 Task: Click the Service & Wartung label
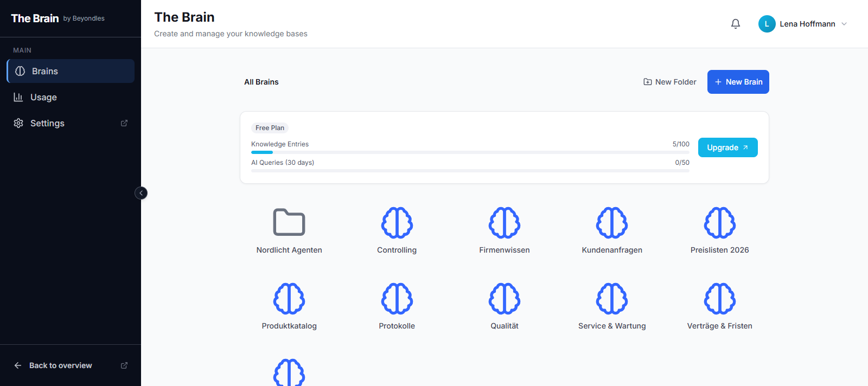[612, 326]
